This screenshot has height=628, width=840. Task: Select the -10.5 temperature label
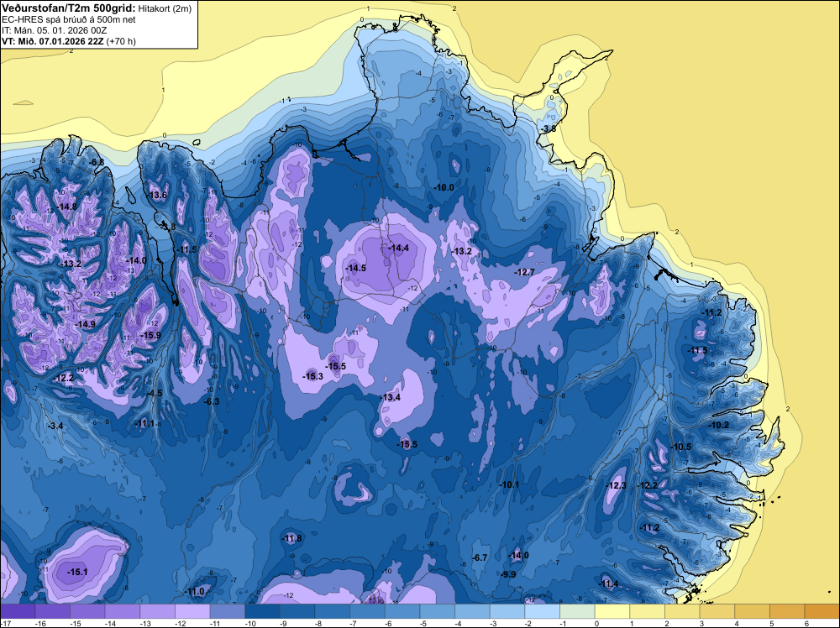(x=681, y=447)
